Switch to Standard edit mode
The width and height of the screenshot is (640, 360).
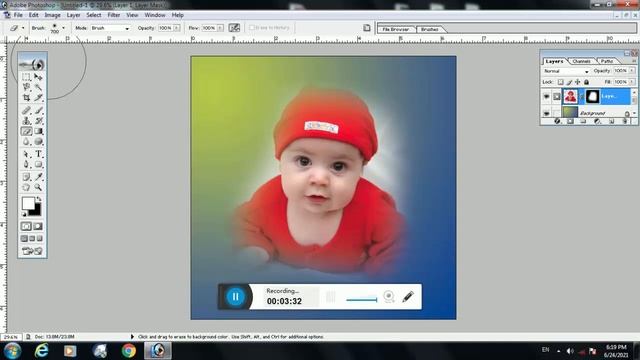tap(26, 226)
